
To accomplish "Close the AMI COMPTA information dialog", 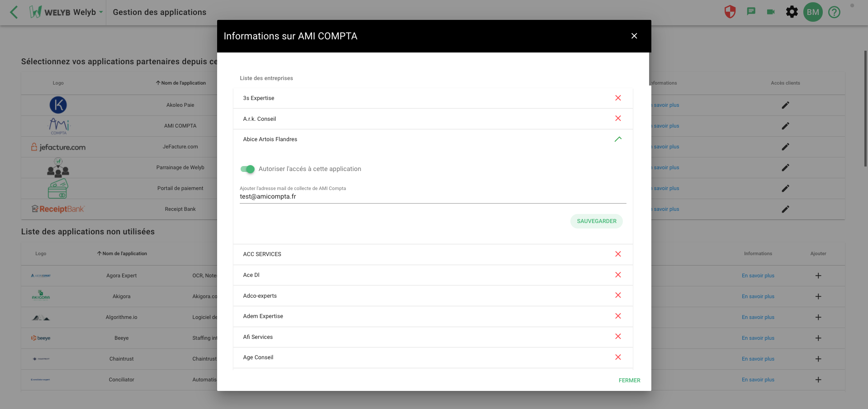I will 634,36.
